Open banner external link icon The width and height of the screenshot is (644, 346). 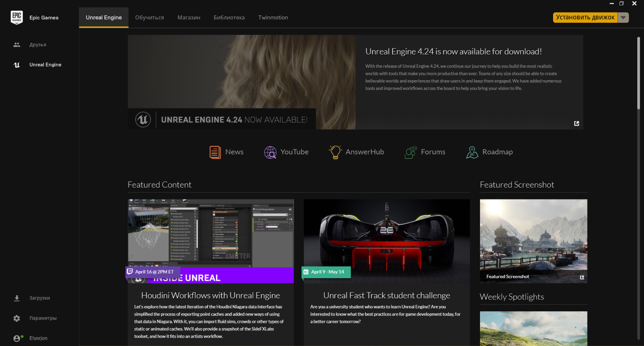(x=577, y=123)
